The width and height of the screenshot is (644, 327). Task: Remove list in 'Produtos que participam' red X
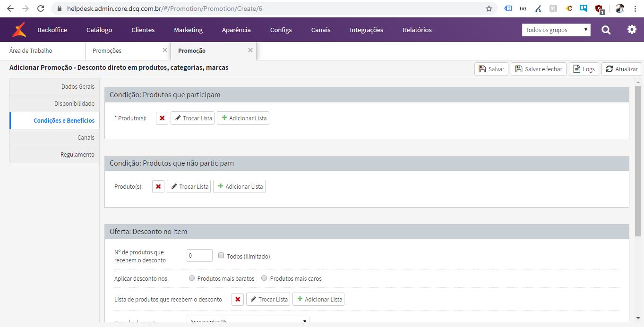pyautogui.click(x=162, y=118)
